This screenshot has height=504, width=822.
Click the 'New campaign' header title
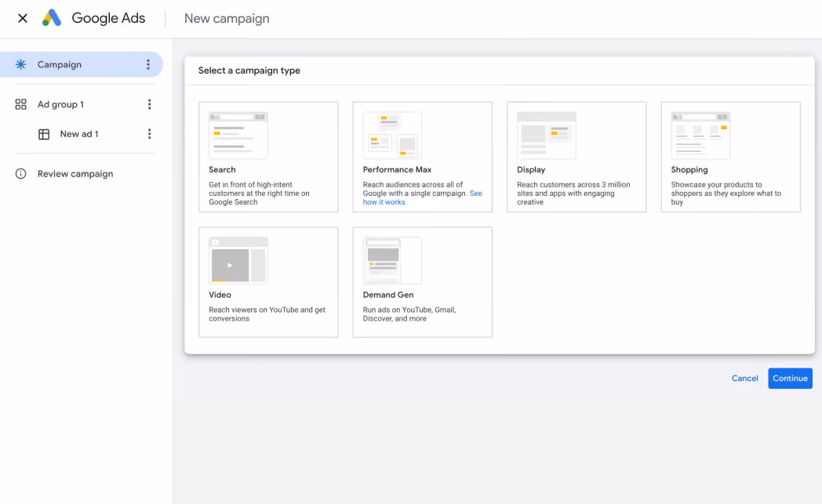click(227, 18)
